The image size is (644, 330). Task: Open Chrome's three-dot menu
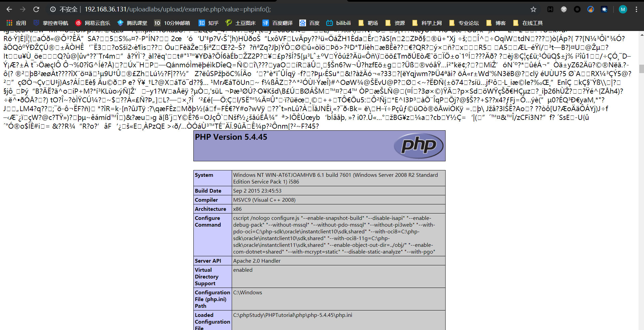[636, 9]
